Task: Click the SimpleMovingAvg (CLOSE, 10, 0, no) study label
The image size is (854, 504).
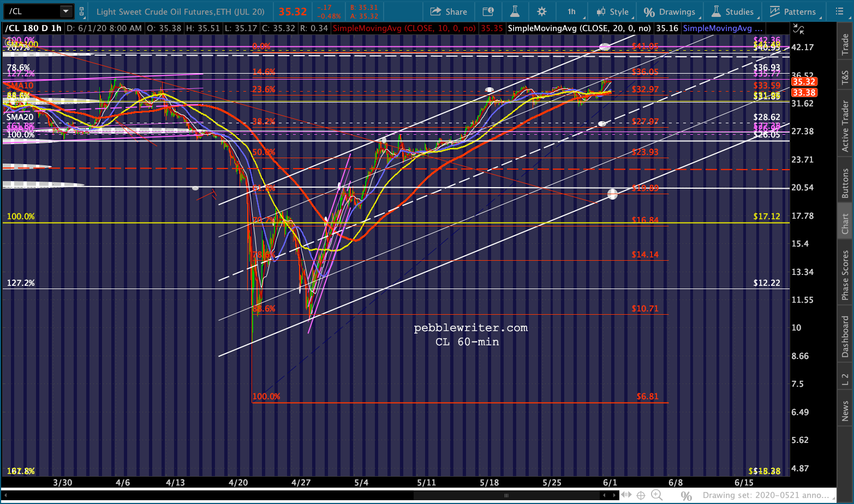Action: [x=404, y=28]
